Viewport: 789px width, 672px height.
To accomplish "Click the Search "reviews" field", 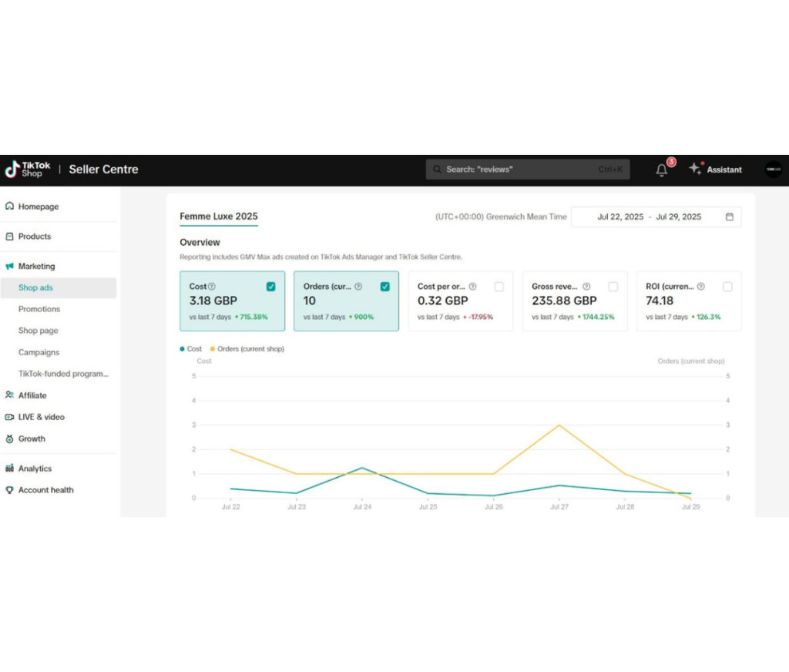I will 528,170.
